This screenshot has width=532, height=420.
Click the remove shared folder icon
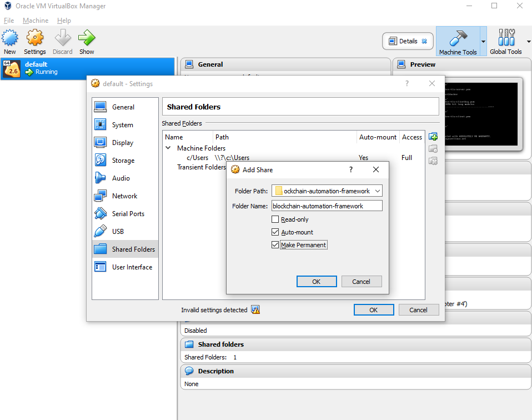[433, 161]
